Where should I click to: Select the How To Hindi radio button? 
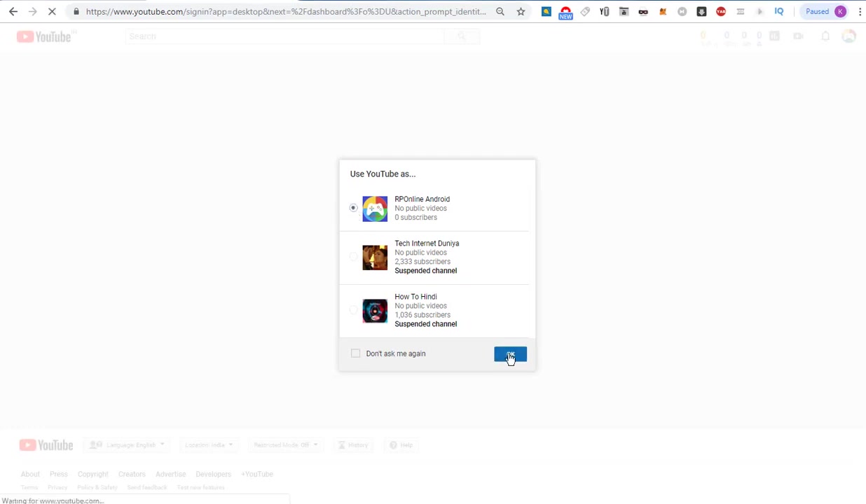[353, 310]
